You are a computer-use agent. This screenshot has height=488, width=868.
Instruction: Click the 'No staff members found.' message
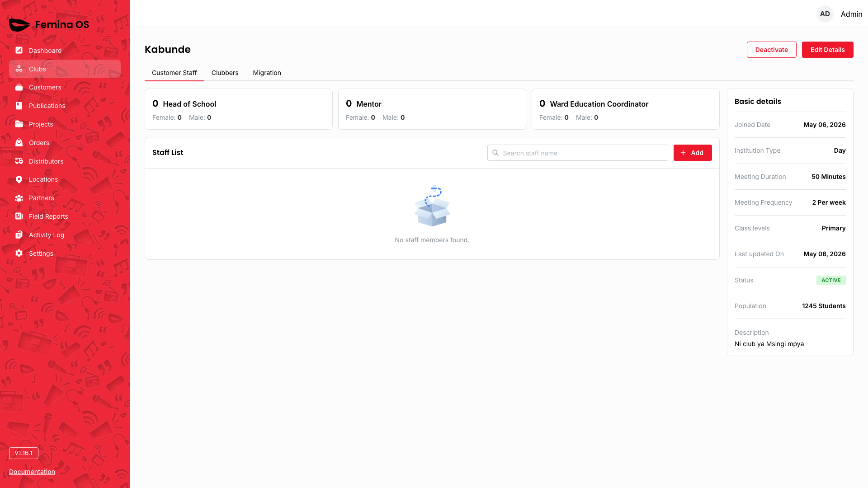(x=432, y=240)
